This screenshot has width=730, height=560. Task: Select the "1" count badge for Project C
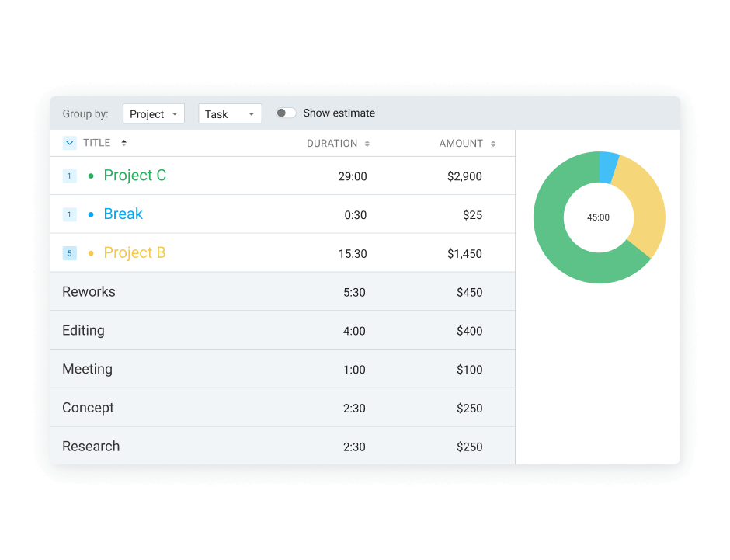pos(69,176)
